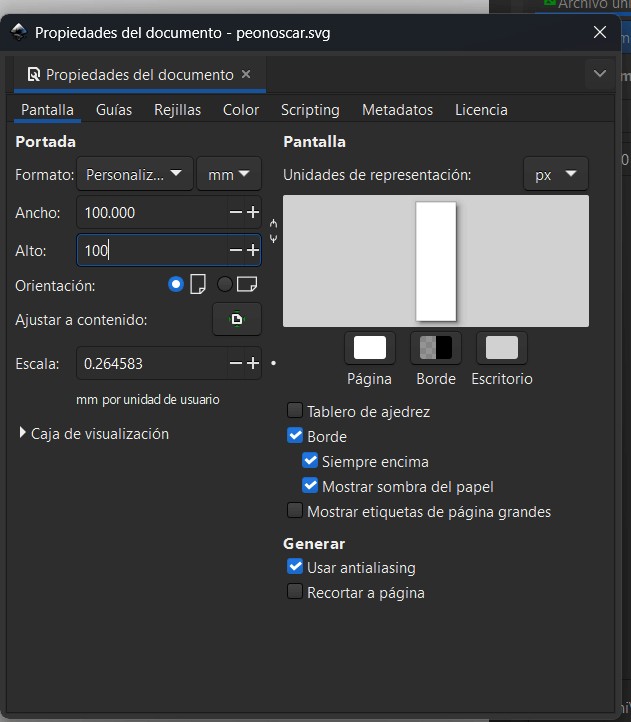Click the Ancho input field
This screenshot has height=722, width=631.
(150, 213)
